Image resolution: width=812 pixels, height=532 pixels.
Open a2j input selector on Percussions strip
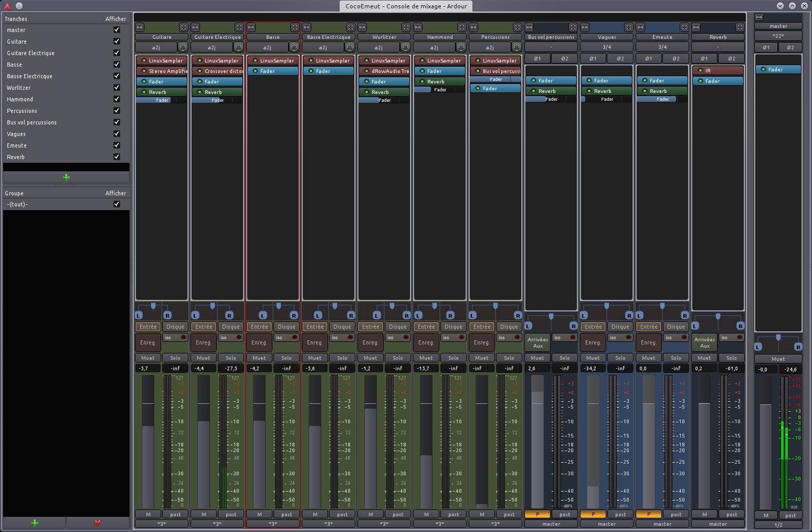tap(489, 47)
